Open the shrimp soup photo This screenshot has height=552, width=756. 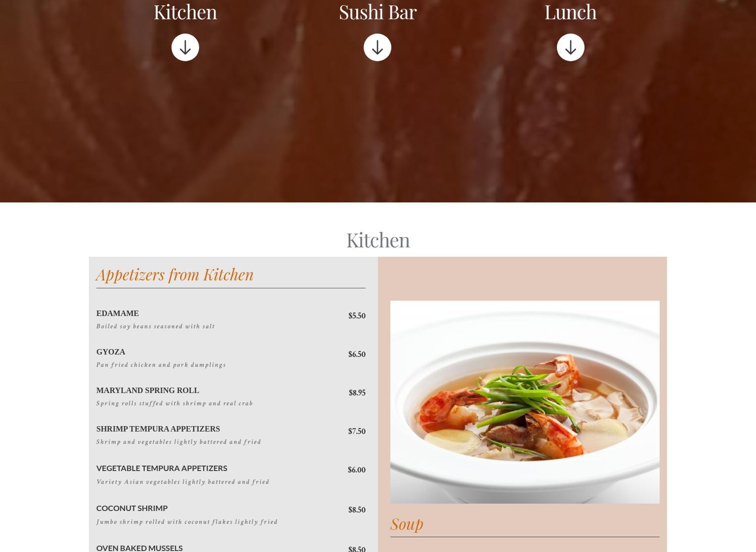point(525,402)
